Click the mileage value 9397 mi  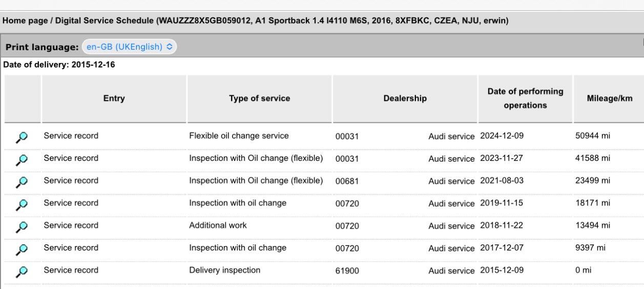point(591,248)
